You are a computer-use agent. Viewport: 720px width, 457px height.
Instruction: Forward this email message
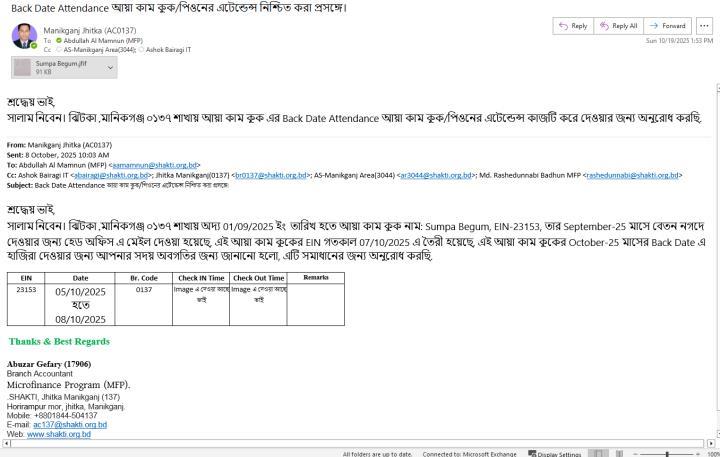(667, 25)
